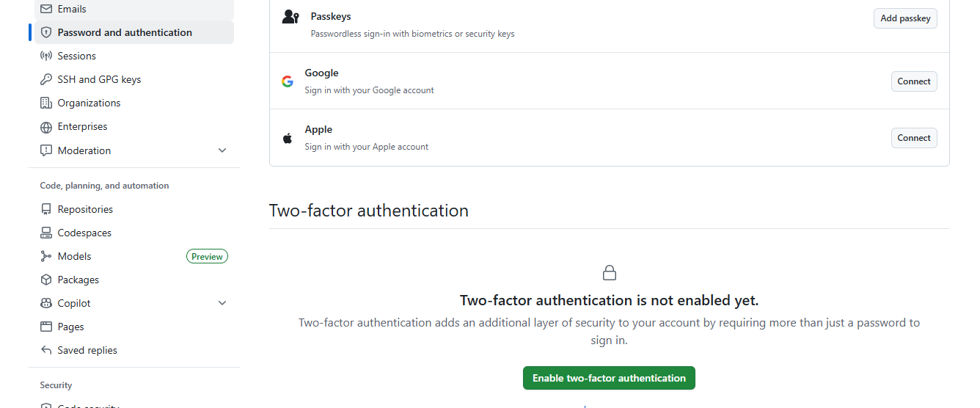Click the shield icon for Password and authentication

[46, 32]
